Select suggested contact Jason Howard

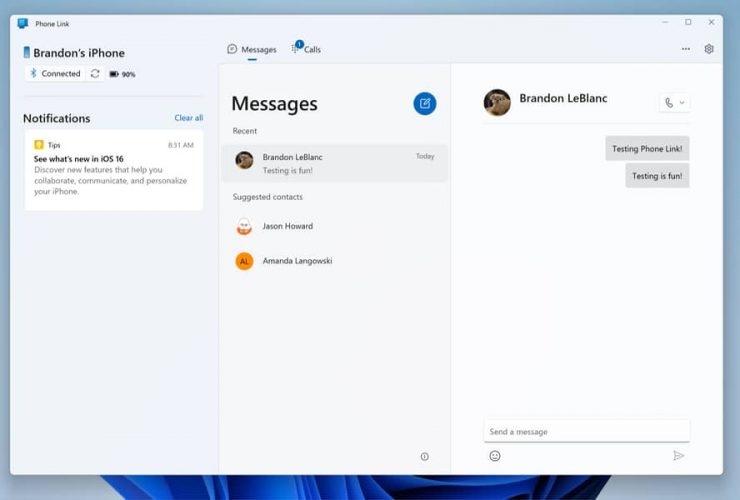[x=287, y=227]
